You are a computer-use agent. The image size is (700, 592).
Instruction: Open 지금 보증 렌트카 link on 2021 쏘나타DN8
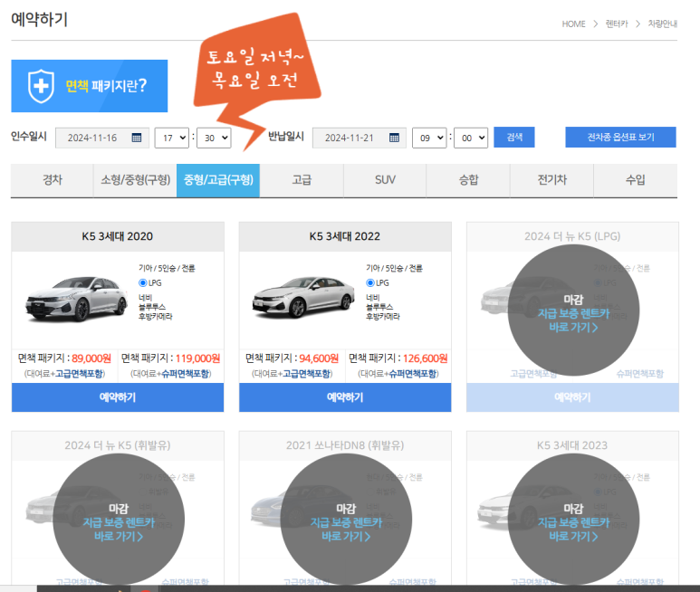346,530
